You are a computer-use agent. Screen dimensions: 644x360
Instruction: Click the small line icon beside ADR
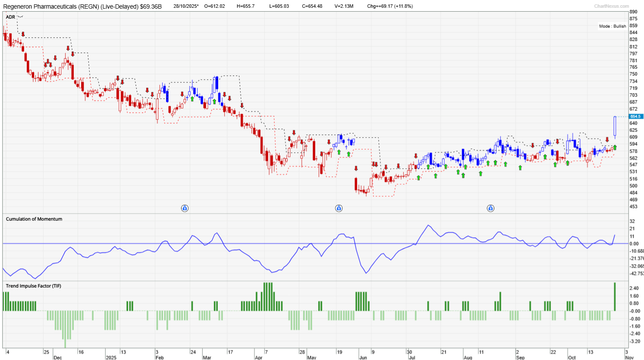(20, 17)
